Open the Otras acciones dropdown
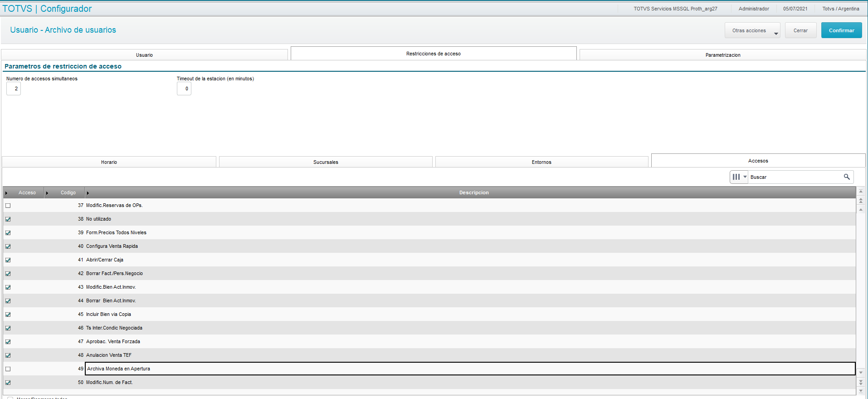 (752, 30)
